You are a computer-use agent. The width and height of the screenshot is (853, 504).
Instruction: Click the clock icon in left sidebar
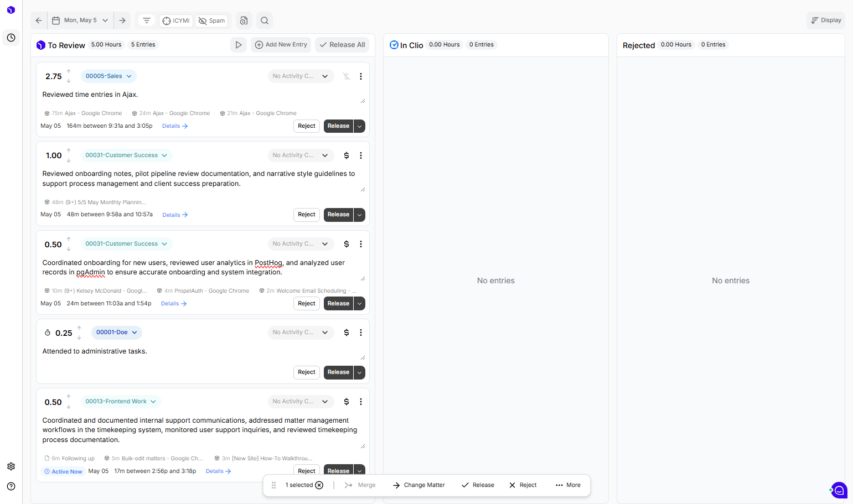coord(11,38)
